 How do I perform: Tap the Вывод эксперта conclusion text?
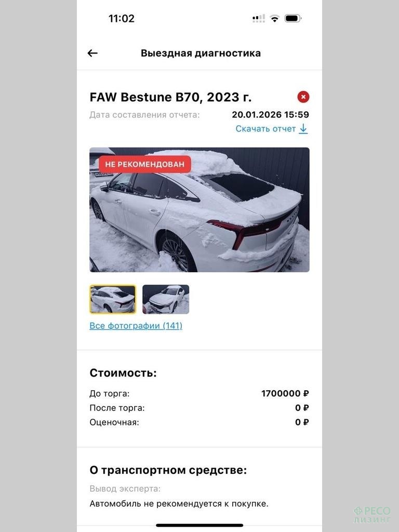tap(179, 504)
